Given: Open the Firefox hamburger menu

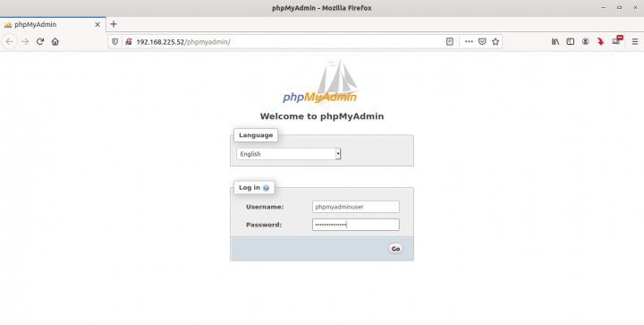Looking at the screenshot, I should pos(634,41).
